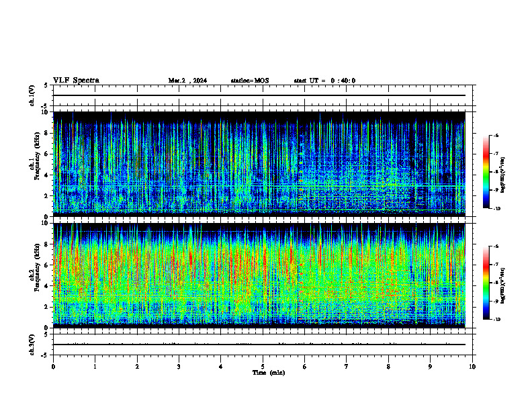Select the "Mar.2 , 2024" date text
Screen dimensions: 532x411
tap(187, 81)
